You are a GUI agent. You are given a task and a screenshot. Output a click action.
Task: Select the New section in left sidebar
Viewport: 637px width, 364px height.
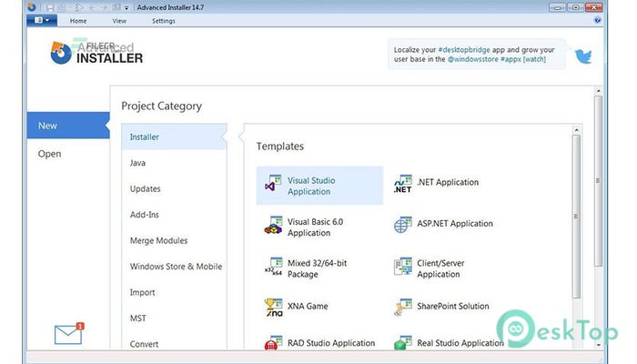[68, 126]
